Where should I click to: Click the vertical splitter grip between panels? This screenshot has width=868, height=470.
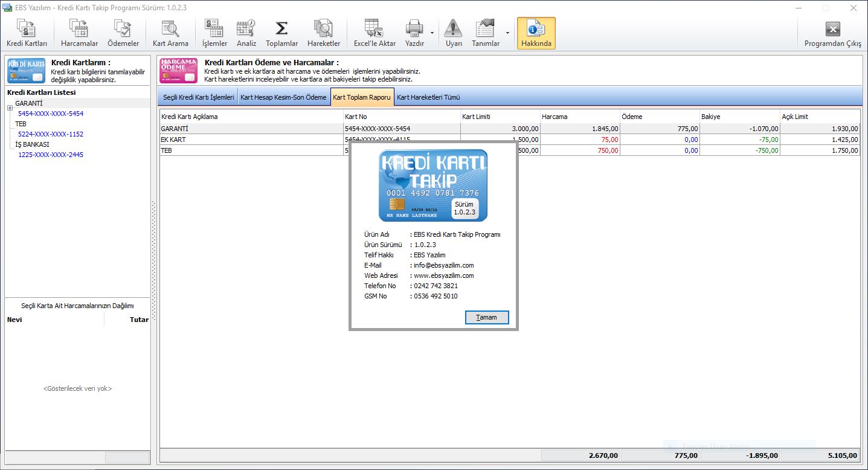[x=153, y=261]
